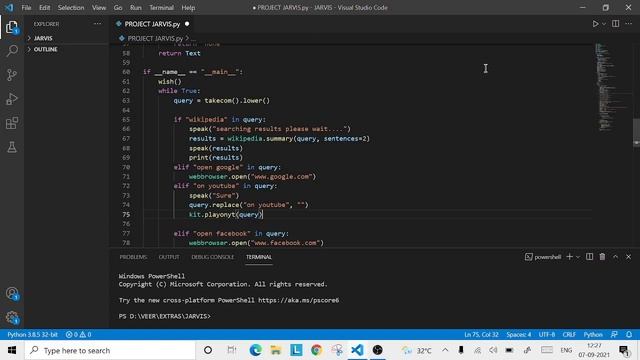Open Run and Debug view
640x360 pixels.
click(x=12, y=99)
